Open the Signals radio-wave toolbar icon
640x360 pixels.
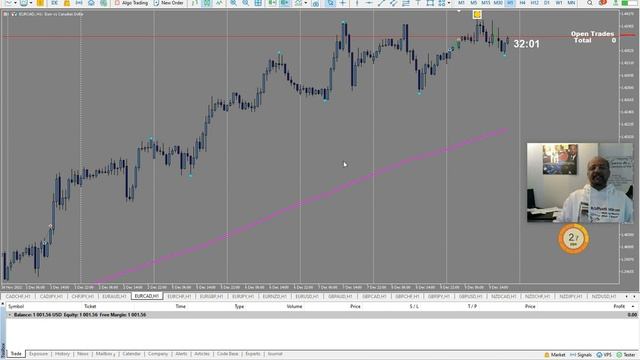(79, 3)
